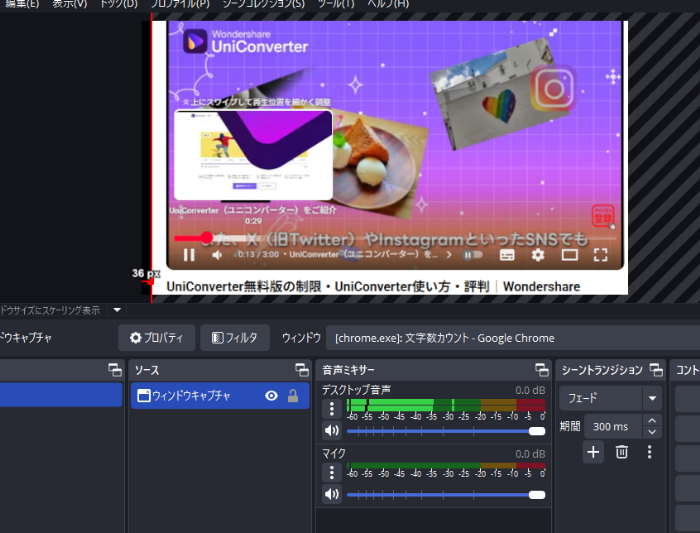This screenshot has height=533, width=700.
Task: Select the highlighted scene row
Action: click(61, 395)
